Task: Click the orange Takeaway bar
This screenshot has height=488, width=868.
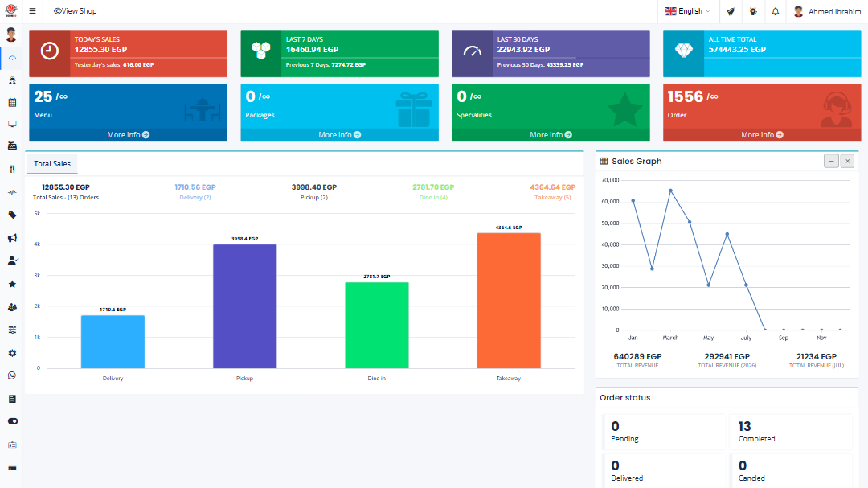Action: click(x=509, y=301)
